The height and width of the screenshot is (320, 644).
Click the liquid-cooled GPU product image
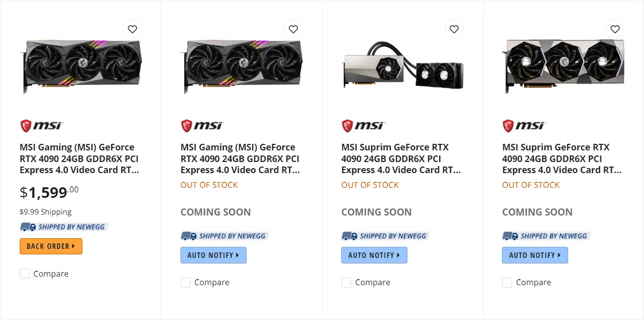pyautogui.click(x=403, y=66)
